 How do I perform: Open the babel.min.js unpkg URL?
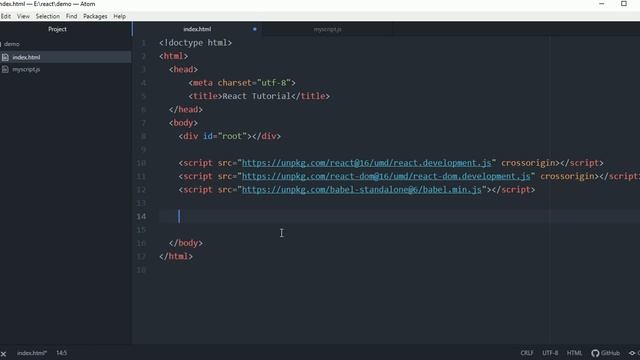click(362, 190)
